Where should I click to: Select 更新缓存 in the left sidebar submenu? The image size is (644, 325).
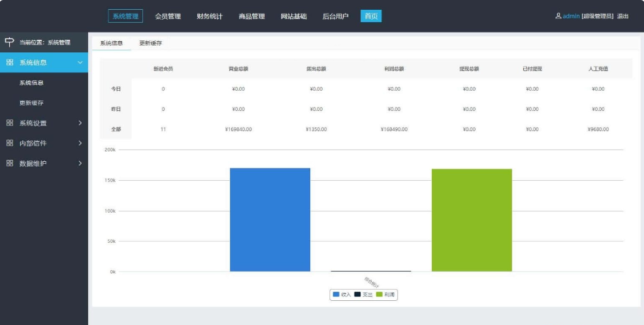31,103
